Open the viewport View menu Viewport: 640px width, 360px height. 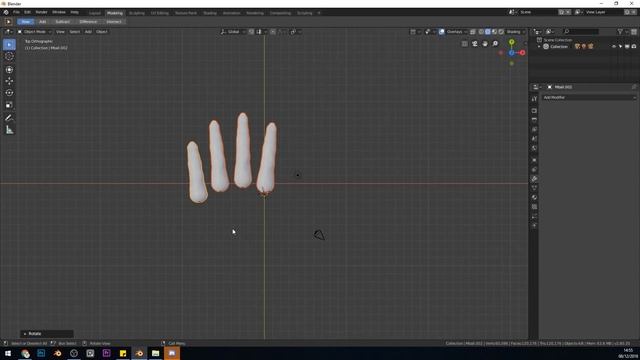coord(60,31)
